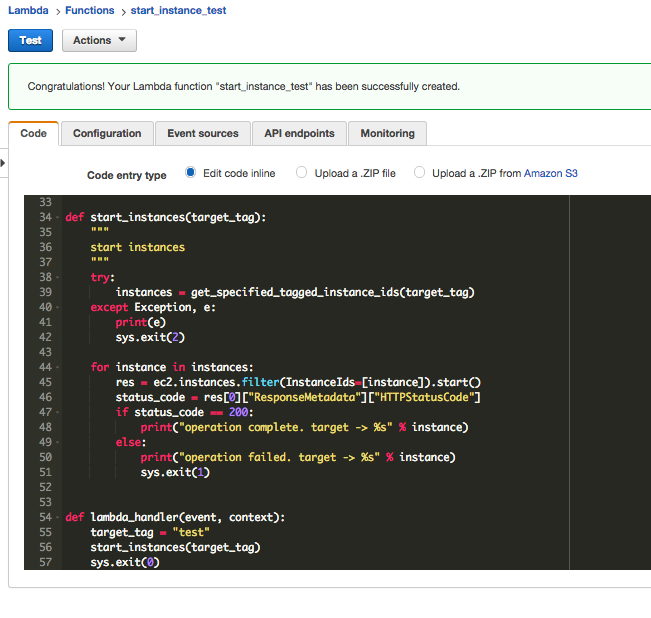Go to Lambda in the breadcrumb
651x618 pixels.
28,11
